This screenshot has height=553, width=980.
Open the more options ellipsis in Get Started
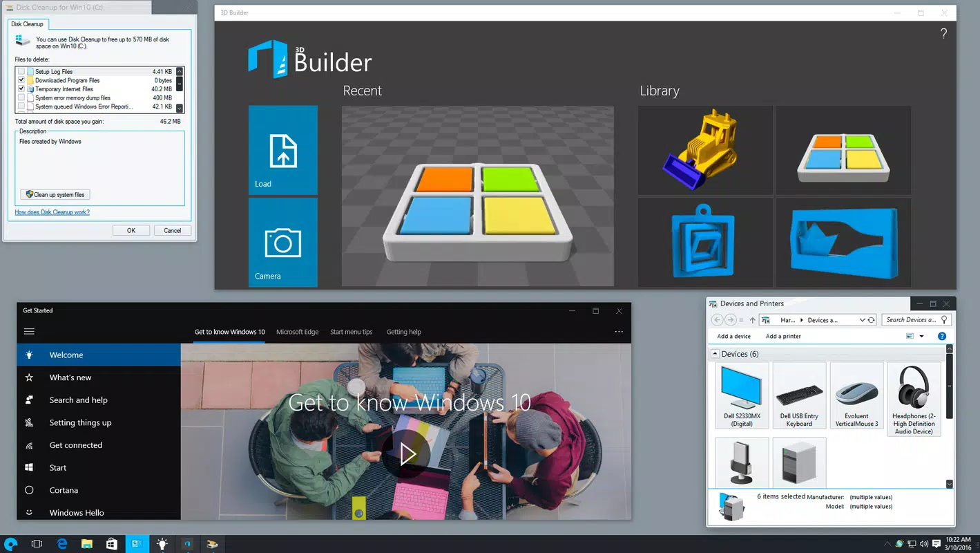619,332
